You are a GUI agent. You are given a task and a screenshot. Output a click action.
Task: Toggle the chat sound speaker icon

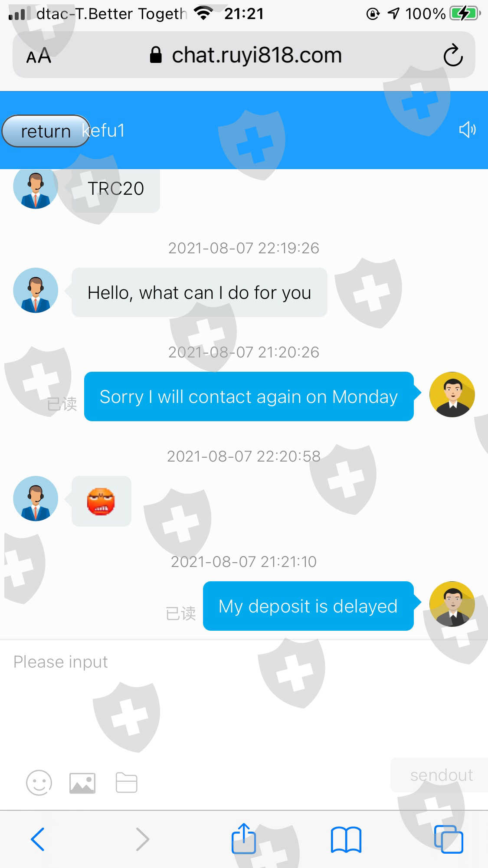[x=467, y=130]
